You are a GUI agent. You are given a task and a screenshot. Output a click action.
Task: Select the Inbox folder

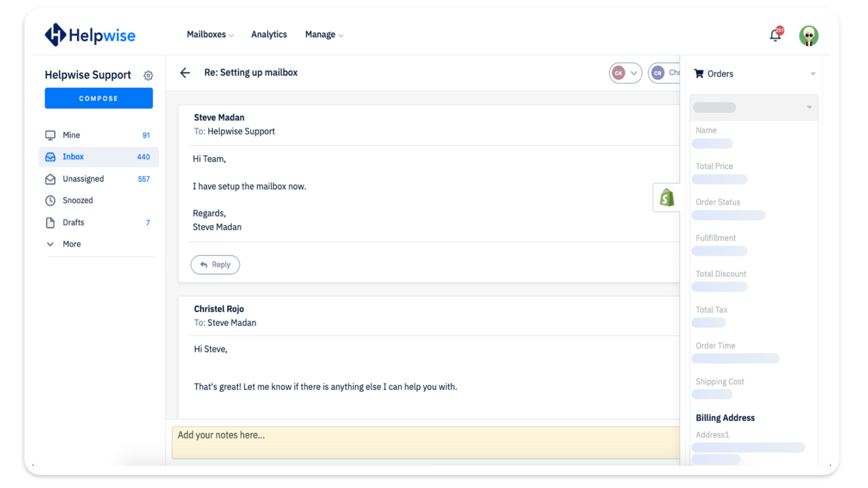point(99,157)
